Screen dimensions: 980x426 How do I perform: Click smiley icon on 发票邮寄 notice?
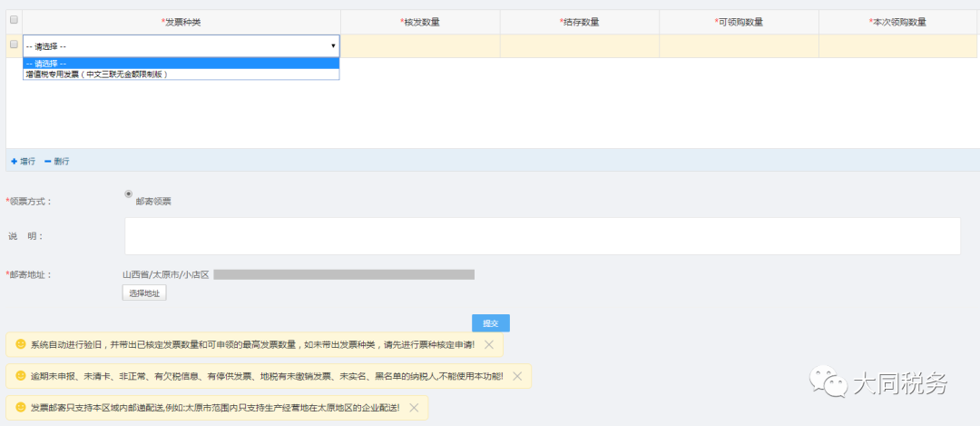[21, 407]
